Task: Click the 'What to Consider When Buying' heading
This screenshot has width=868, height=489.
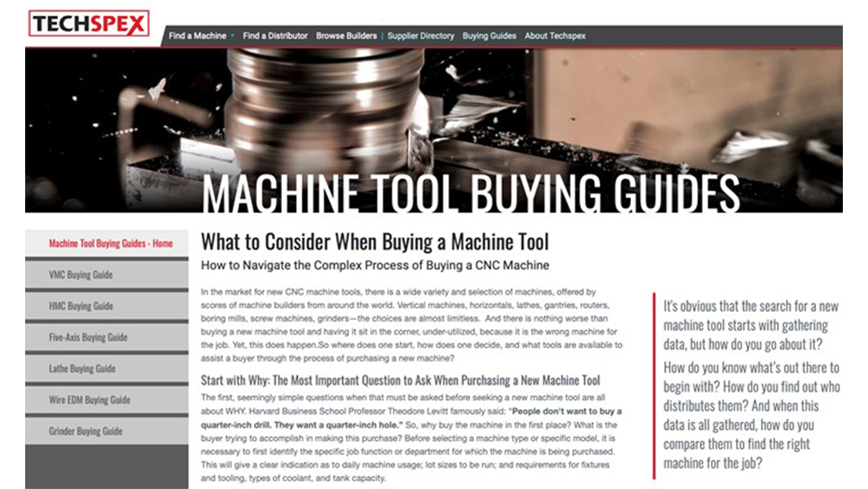Action: pyautogui.click(x=375, y=241)
